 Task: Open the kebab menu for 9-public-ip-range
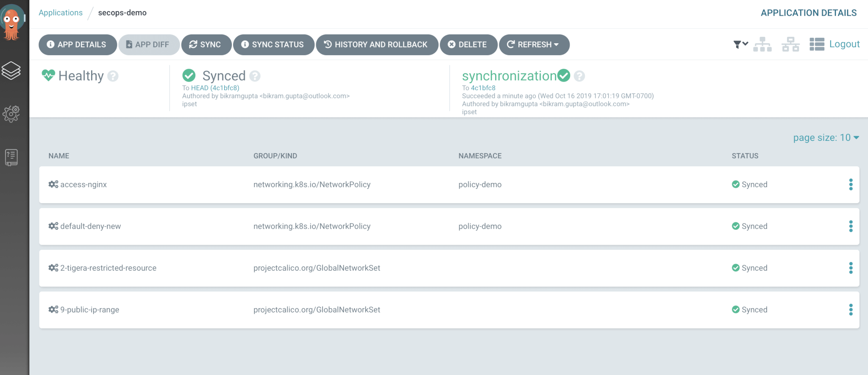851,310
